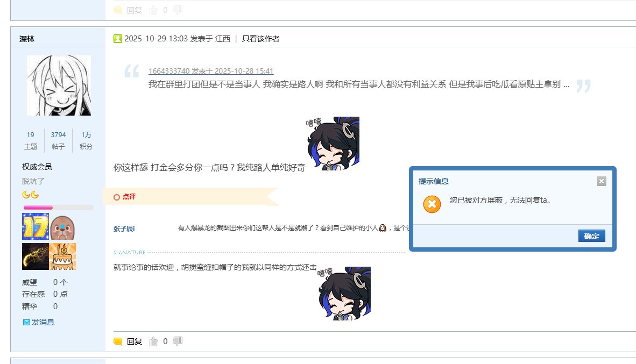636x364 pixels.
Task: Click the orange error icon in dialog
Action: (x=432, y=204)
